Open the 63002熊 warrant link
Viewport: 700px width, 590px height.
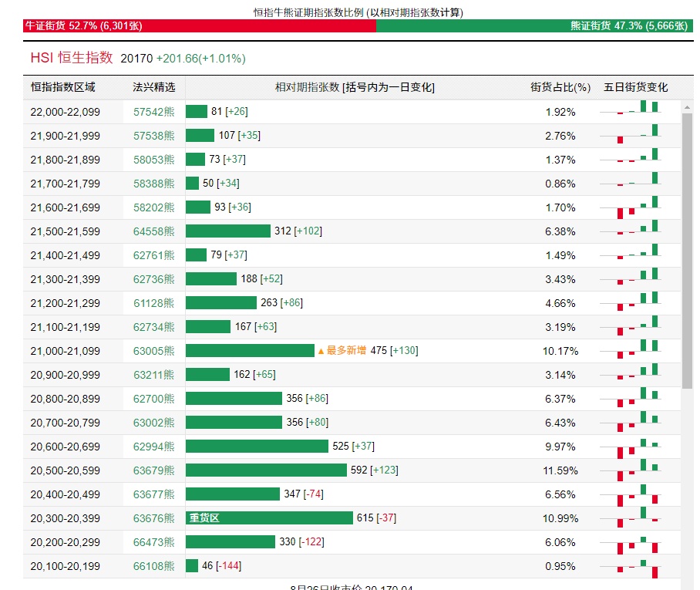[x=153, y=423]
